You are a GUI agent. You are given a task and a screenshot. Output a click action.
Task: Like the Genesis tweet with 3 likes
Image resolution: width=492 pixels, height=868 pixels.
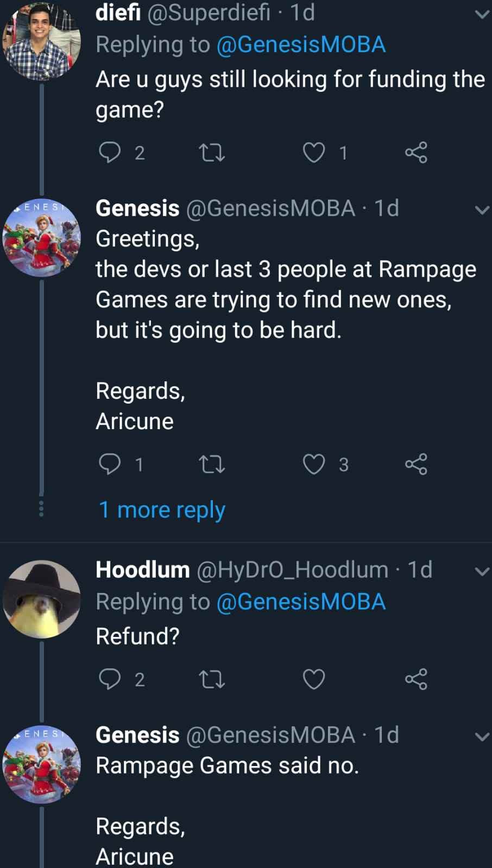tap(314, 464)
